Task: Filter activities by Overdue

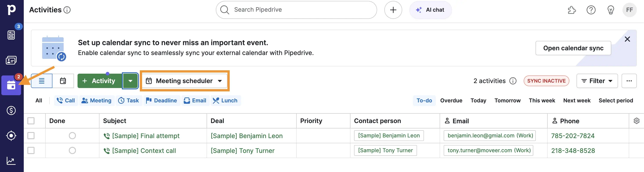Action: (451, 100)
